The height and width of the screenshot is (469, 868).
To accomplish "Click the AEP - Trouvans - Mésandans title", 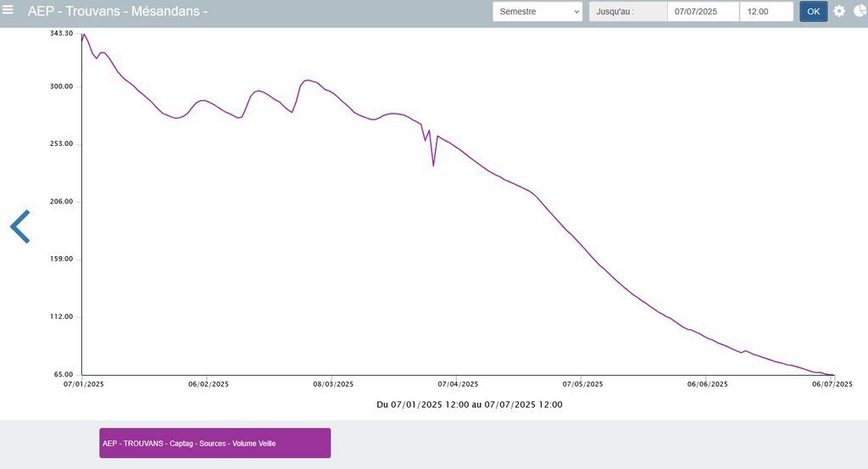I will pyautogui.click(x=117, y=12).
